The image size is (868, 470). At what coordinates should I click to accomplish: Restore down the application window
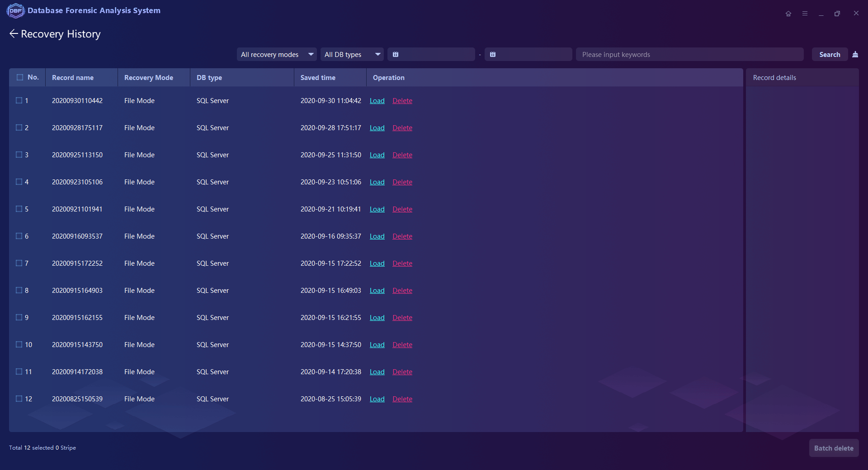point(837,14)
